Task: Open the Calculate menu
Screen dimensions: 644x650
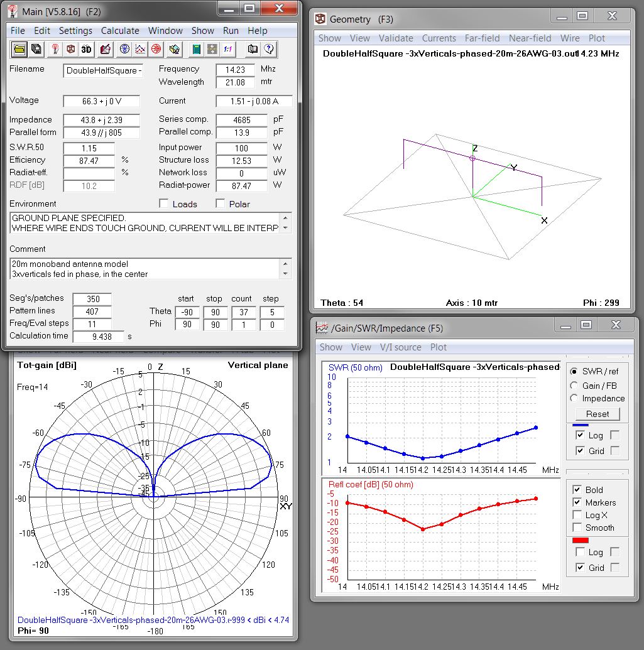Action: pyautogui.click(x=120, y=30)
